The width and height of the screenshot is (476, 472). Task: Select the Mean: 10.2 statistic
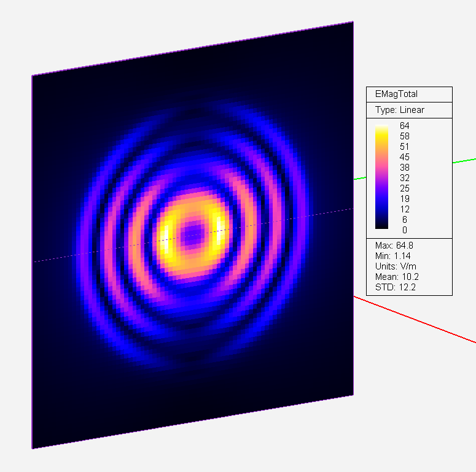click(x=397, y=277)
